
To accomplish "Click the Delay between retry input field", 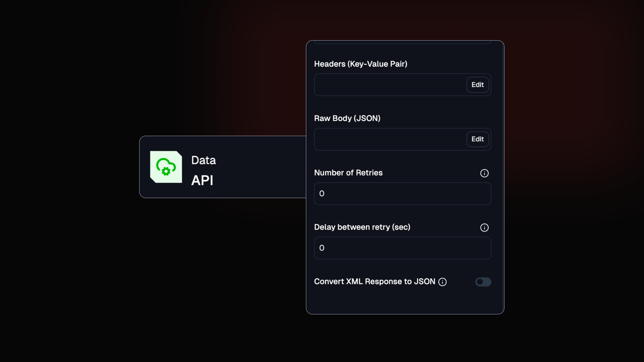I will pos(402,248).
